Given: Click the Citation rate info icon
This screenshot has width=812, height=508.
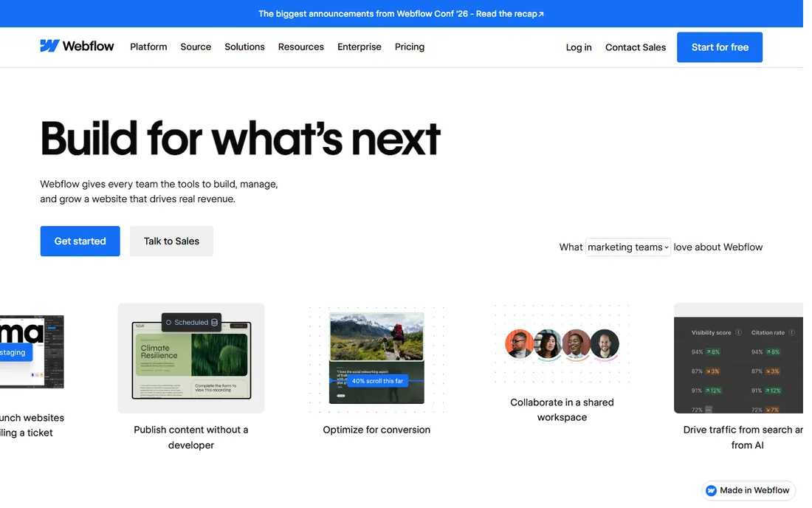Looking at the screenshot, I should click(792, 332).
